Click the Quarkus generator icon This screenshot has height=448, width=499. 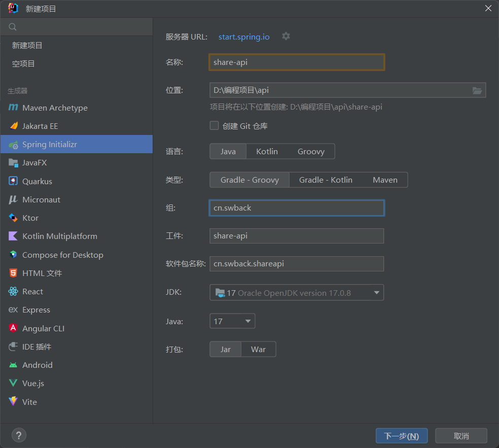pos(13,181)
